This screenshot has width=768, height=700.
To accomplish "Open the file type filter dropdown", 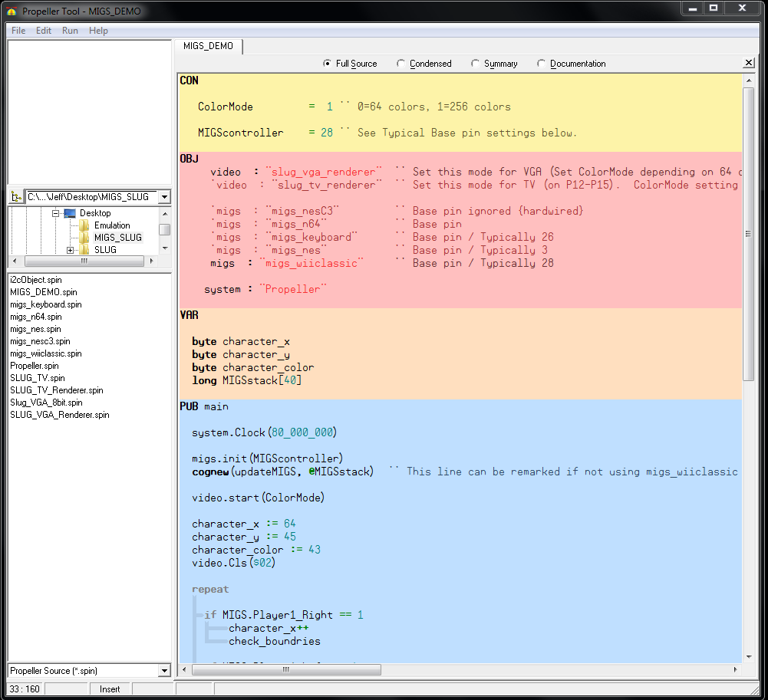I will tap(164, 671).
